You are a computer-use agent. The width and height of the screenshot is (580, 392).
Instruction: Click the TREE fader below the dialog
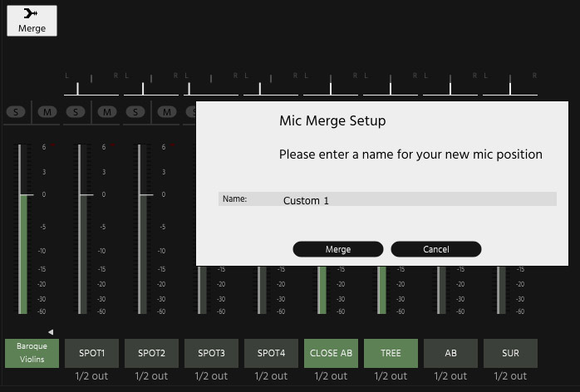(381, 290)
